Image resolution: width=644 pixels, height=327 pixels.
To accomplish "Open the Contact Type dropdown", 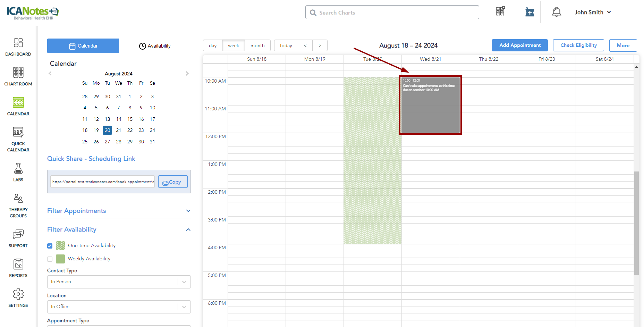I will [119, 282].
